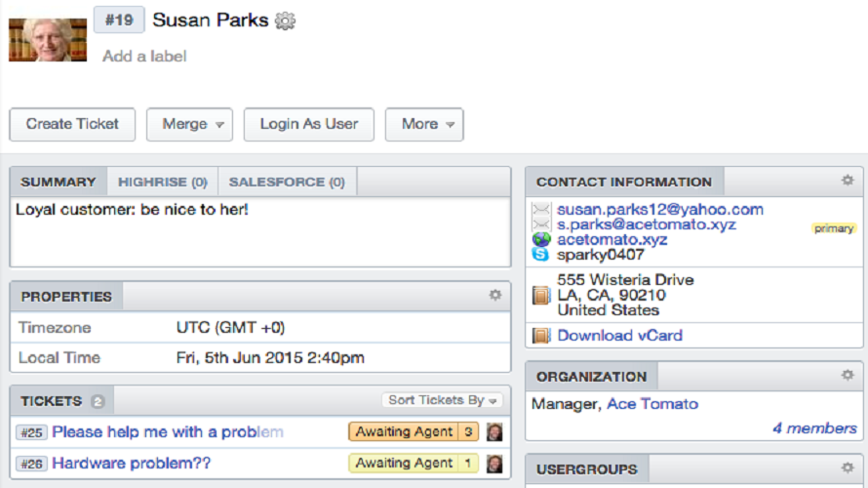
Task: Expand the Merge dropdown
Action: pos(189,124)
